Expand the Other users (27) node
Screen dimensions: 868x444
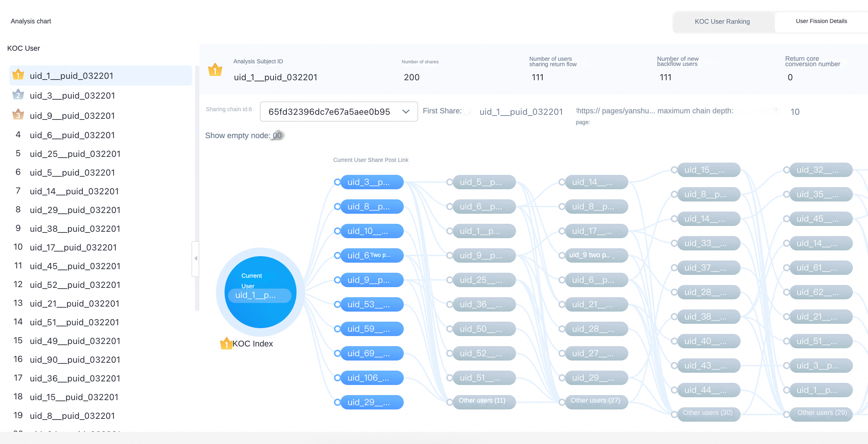(x=597, y=402)
